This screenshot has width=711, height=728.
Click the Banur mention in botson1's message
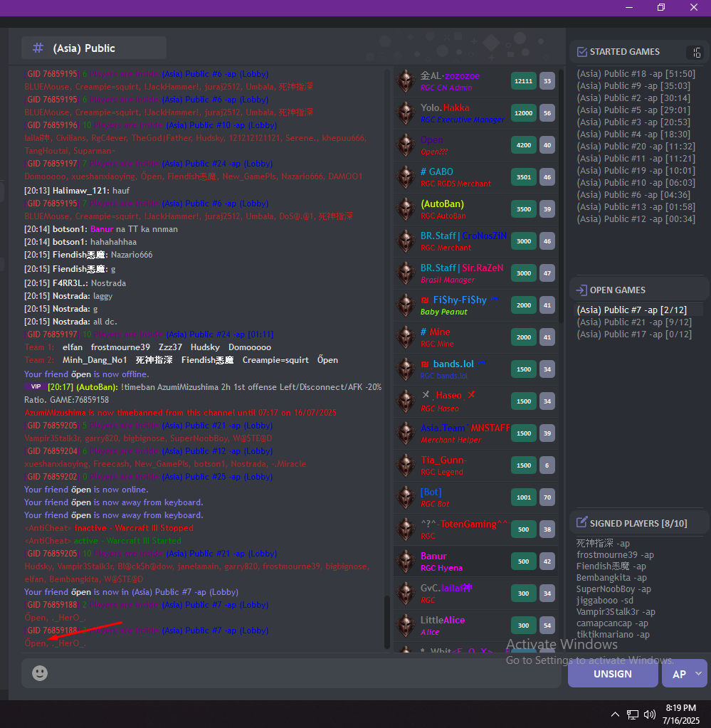pos(102,229)
